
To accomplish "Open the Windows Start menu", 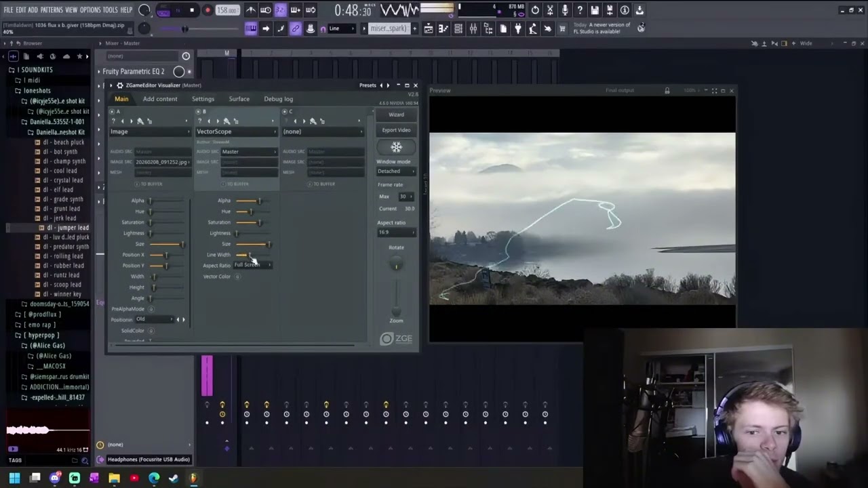I will [14, 478].
